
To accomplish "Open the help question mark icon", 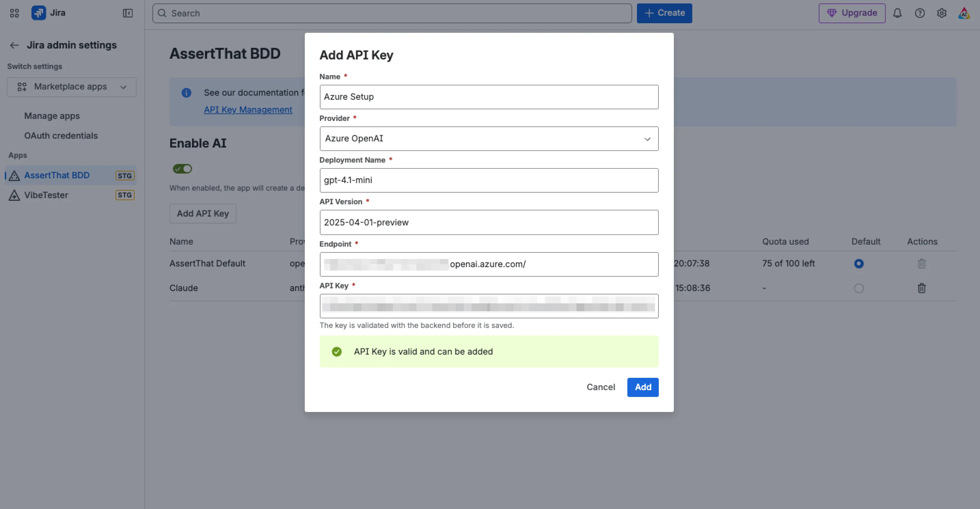I will pyautogui.click(x=920, y=13).
